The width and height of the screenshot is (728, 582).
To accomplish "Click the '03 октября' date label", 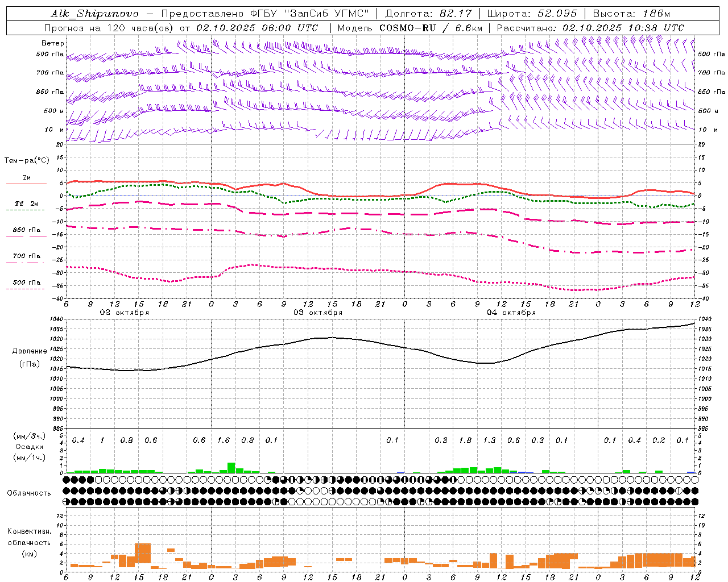I will [318, 313].
